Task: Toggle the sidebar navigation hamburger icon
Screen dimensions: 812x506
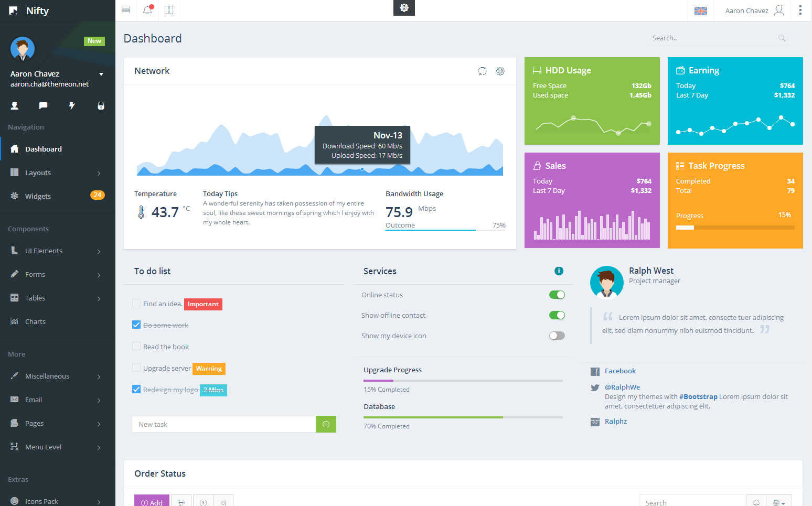Action: pos(126,10)
